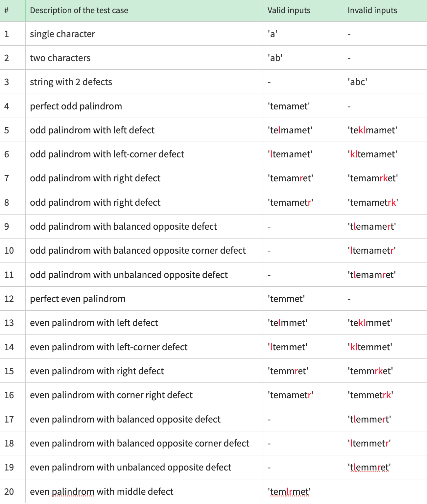
Task: Select the 'perfect odd palindrom' cell
Action: [144, 106]
